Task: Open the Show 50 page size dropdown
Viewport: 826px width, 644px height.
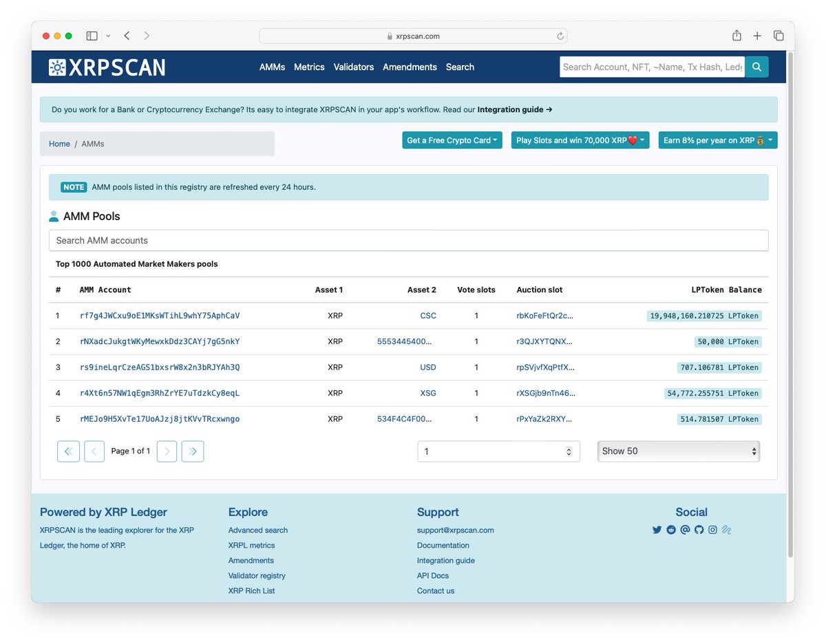Action: [x=678, y=451]
